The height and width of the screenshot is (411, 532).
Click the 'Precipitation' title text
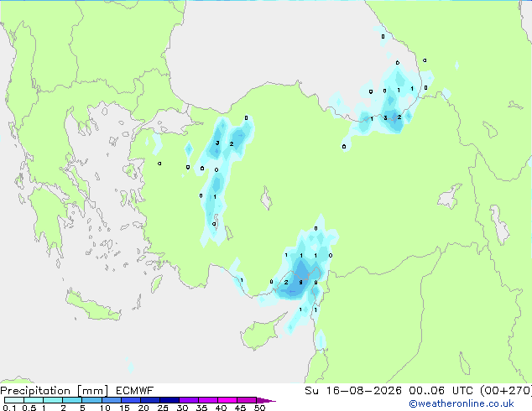tap(35, 391)
